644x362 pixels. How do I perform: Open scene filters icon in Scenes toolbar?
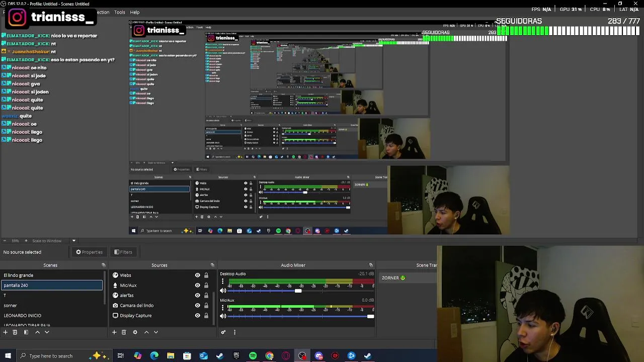26,332
